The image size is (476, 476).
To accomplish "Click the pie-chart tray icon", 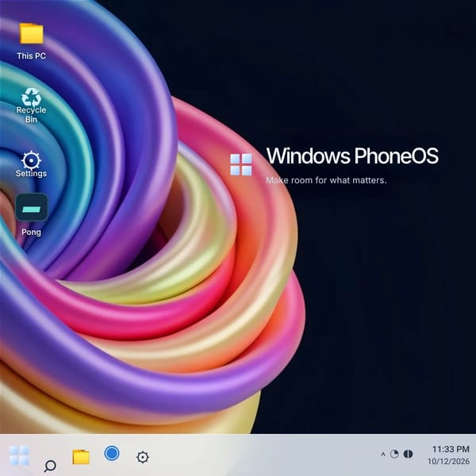I will pos(394,454).
